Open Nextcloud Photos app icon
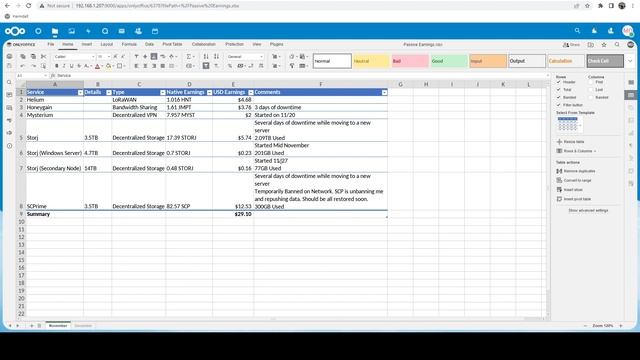 71,31
